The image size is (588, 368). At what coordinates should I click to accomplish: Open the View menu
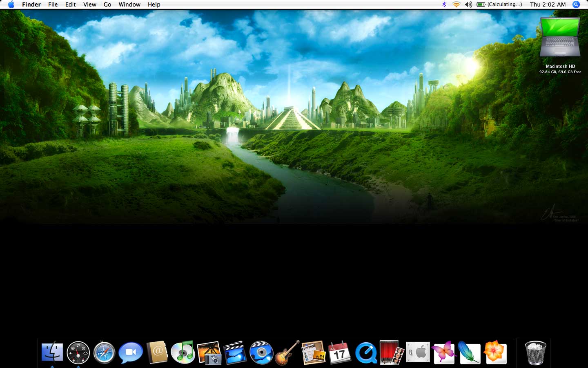pos(90,4)
